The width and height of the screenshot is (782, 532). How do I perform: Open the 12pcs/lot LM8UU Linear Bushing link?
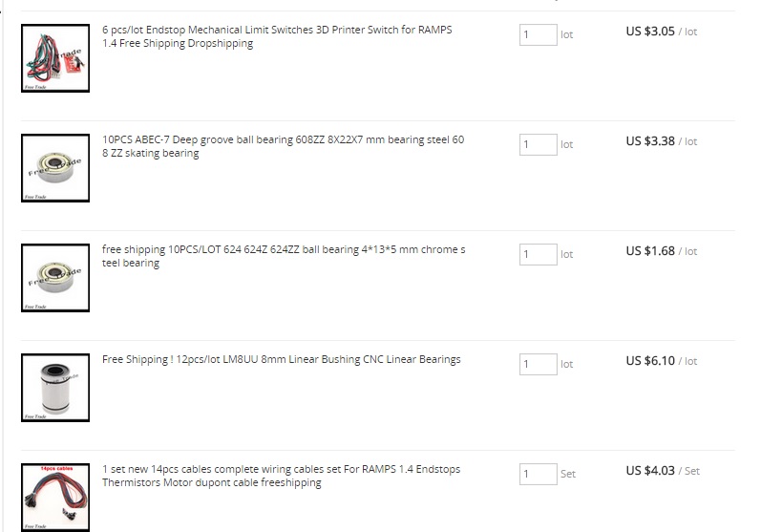pos(282,359)
